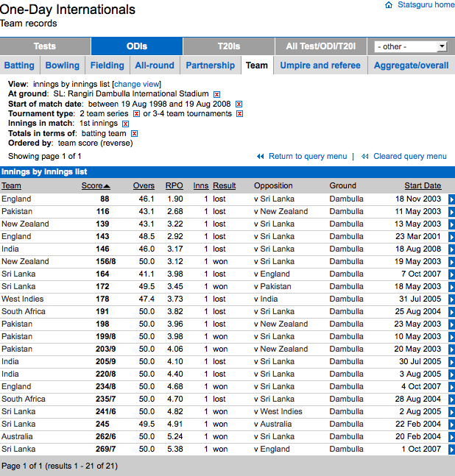Remove the batting team totals filter
This screenshot has height=476, width=455.
[x=134, y=134]
